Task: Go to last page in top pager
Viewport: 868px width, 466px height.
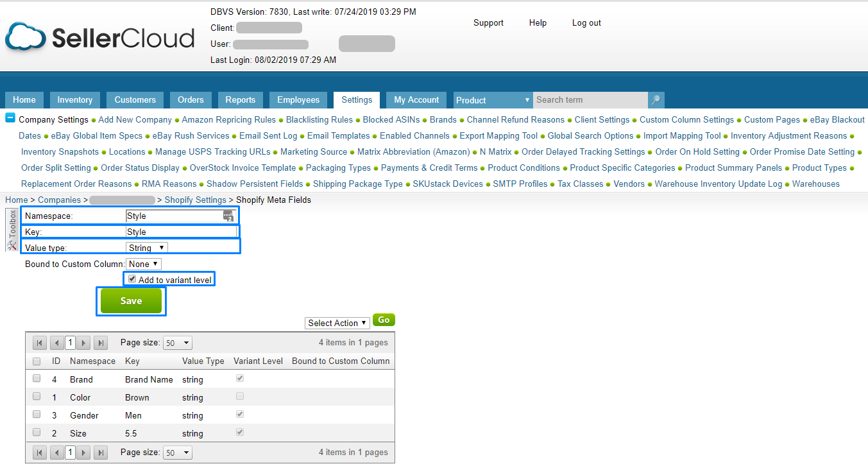Action: (x=101, y=343)
